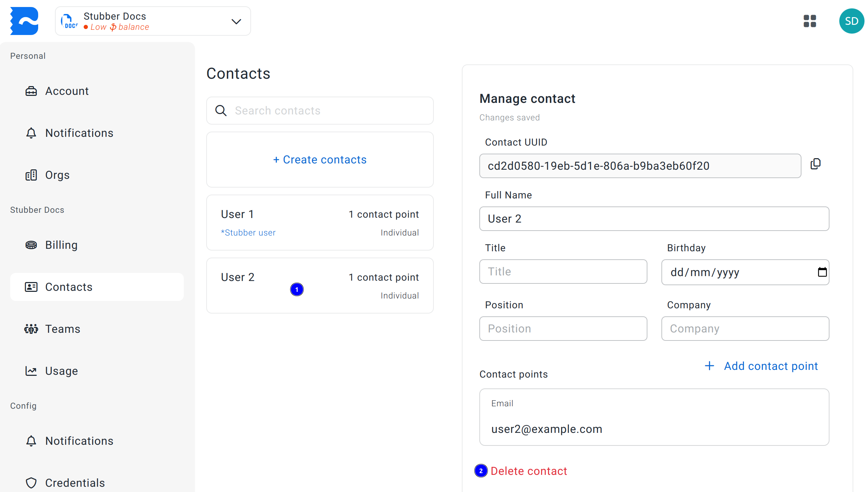Expand the Orgs sidebar item
Viewport: 868px width, 492px height.
[x=57, y=175]
